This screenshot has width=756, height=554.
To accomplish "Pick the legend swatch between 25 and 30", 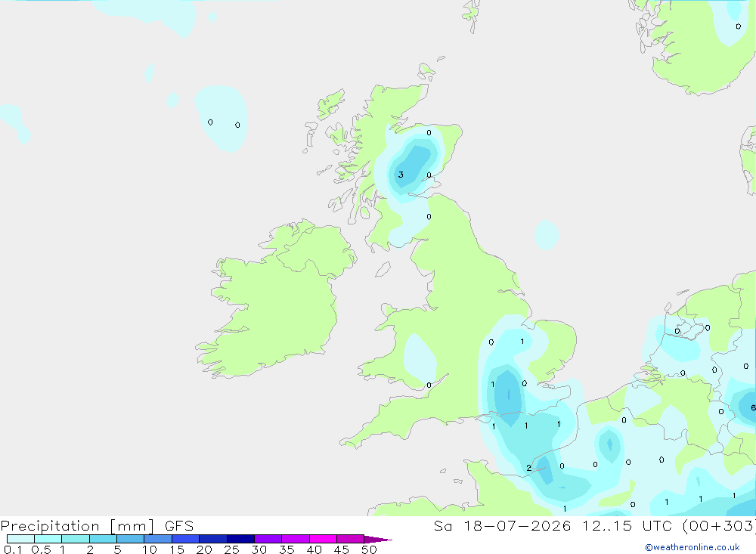I will coord(240,539).
